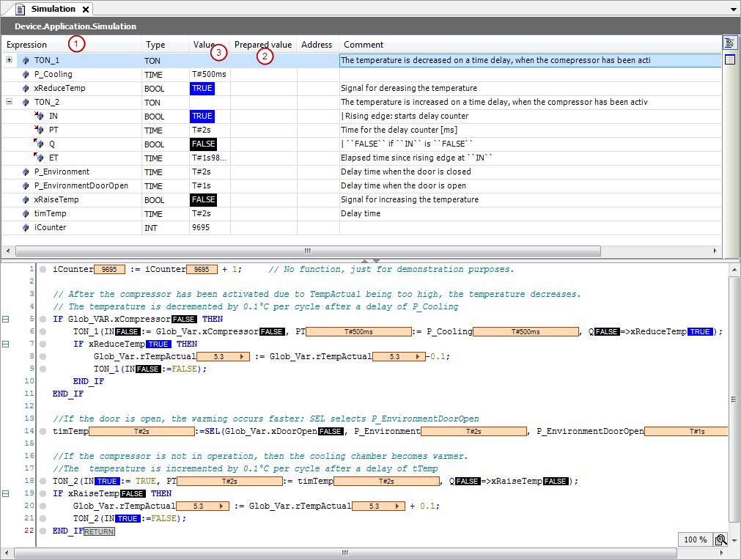
Task: Switch to the tabular declaration view
Action: [729, 59]
